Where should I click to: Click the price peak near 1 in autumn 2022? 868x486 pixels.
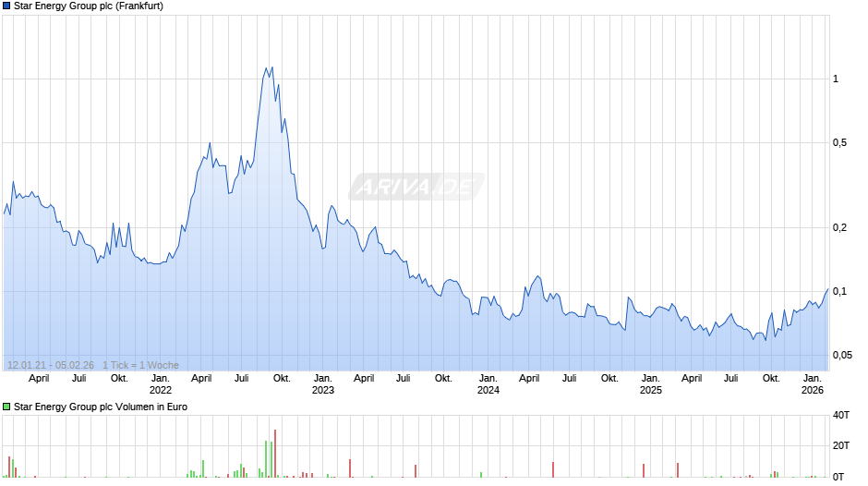(271, 67)
